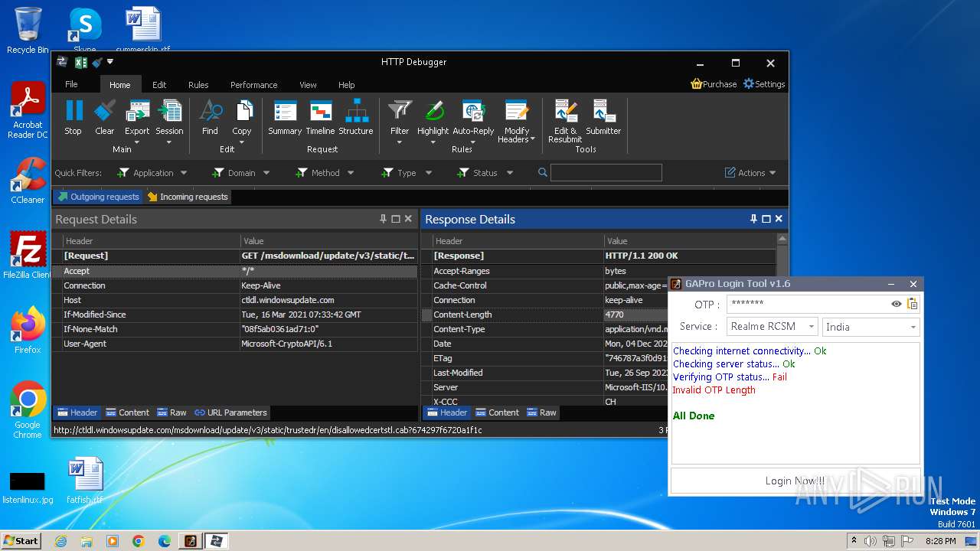This screenshot has height=551, width=980.
Task: Click the Excel export quick-access icon
Action: point(80,62)
